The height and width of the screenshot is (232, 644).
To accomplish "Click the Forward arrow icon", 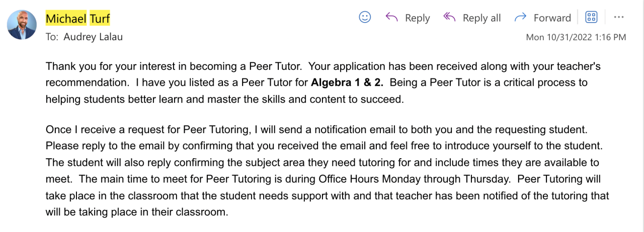I will click(520, 18).
